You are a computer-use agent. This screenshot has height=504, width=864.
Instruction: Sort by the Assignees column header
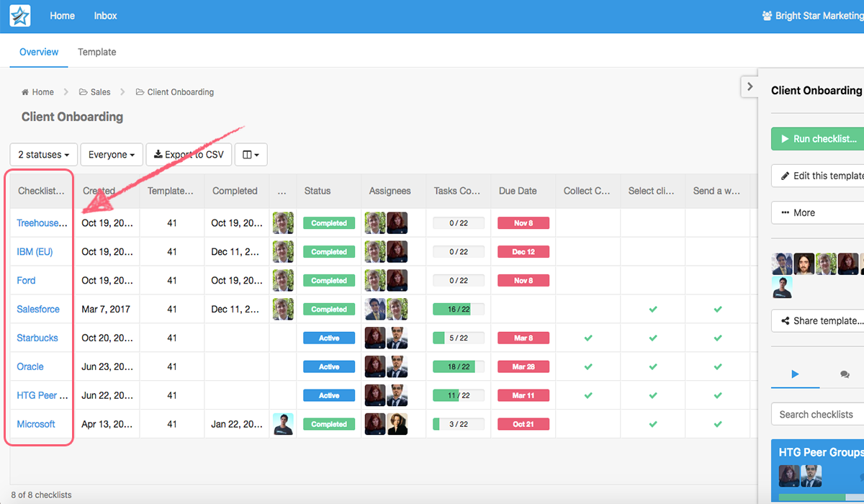(x=393, y=191)
